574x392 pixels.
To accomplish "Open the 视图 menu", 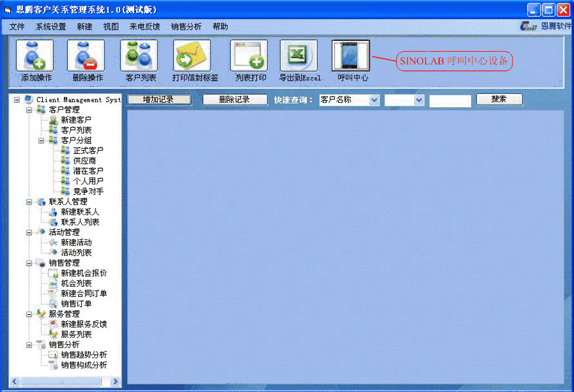I will click(111, 27).
